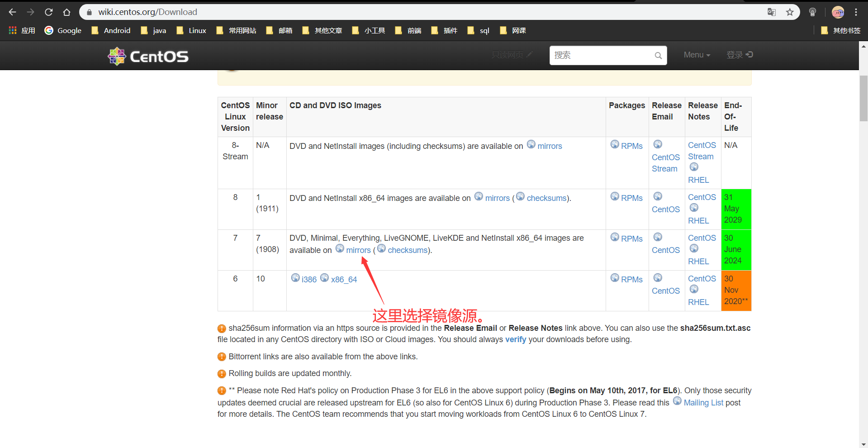Open the 插件 bookmark folder

tap(444, 30)
